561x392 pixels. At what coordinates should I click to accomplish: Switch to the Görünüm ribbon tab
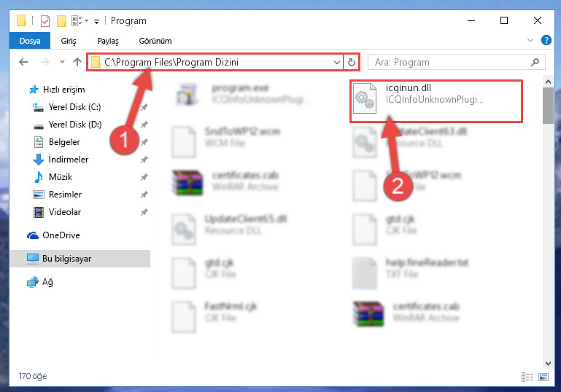pyautogui.click(x=155, y=41)
